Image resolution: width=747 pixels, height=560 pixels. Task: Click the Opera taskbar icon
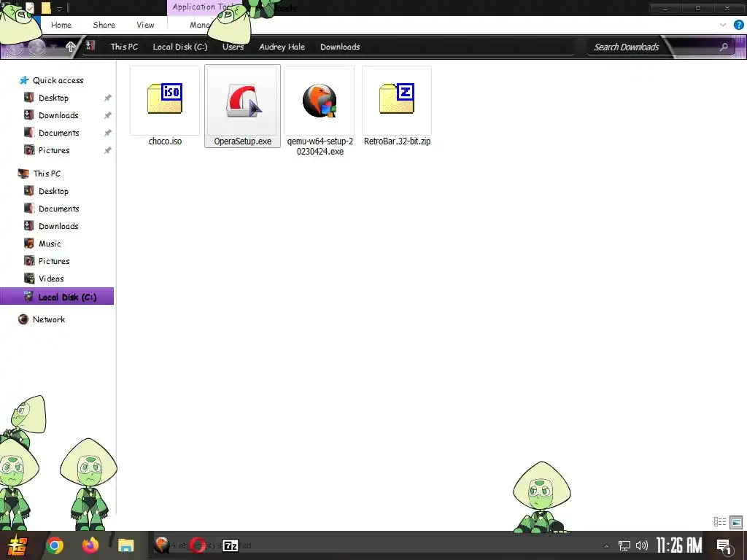tap(198, 545)
